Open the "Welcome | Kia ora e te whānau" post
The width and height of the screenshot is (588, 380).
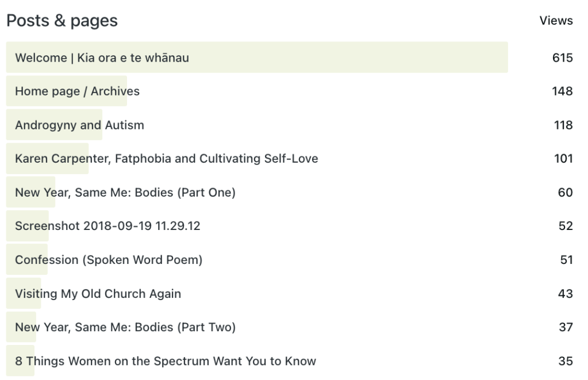pos(102,57)
